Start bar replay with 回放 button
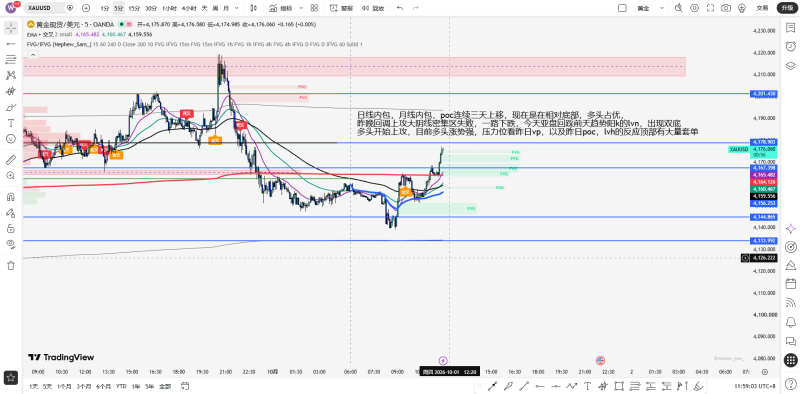 pyautogui.click(x=373, y=8)
